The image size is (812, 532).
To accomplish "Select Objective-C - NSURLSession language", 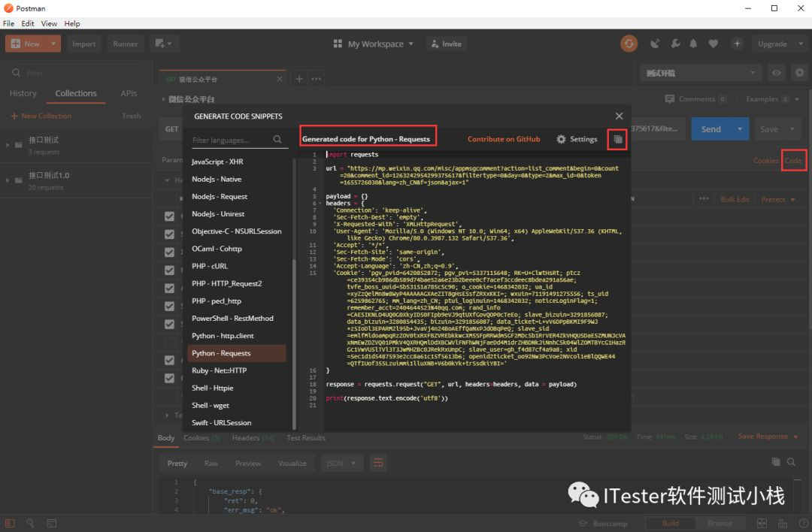I will [237, 231].
